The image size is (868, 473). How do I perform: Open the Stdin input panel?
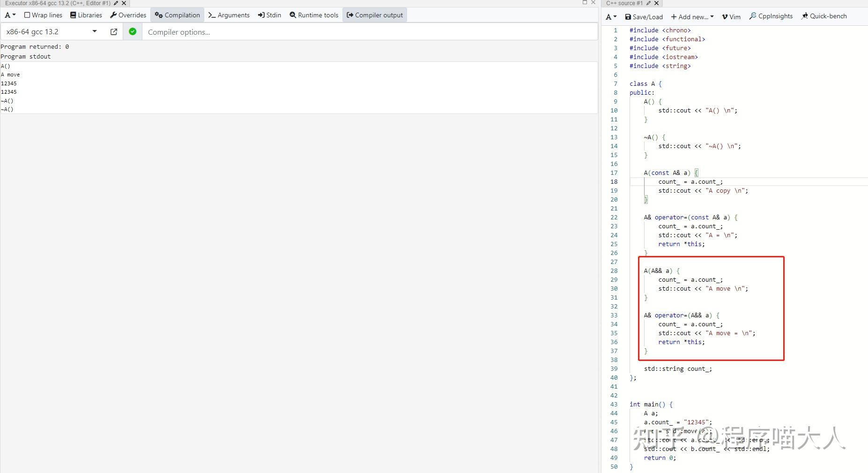pos(269,15)
